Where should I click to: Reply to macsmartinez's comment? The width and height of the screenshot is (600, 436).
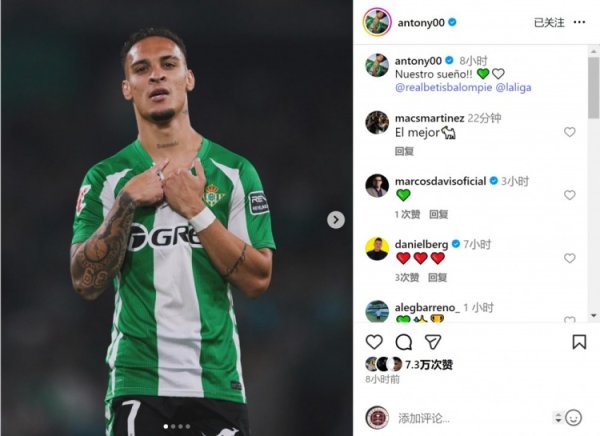(x=404, y=151)
